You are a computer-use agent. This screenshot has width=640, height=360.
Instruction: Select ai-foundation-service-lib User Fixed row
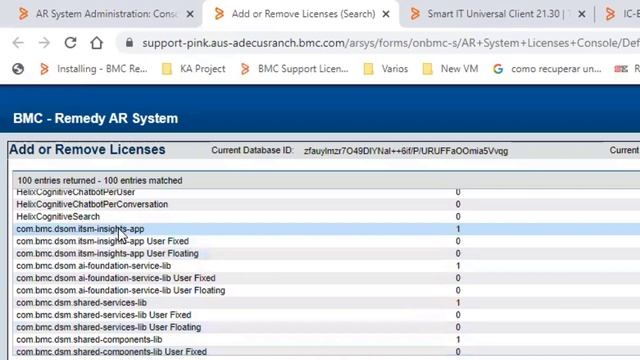point(327,278)
